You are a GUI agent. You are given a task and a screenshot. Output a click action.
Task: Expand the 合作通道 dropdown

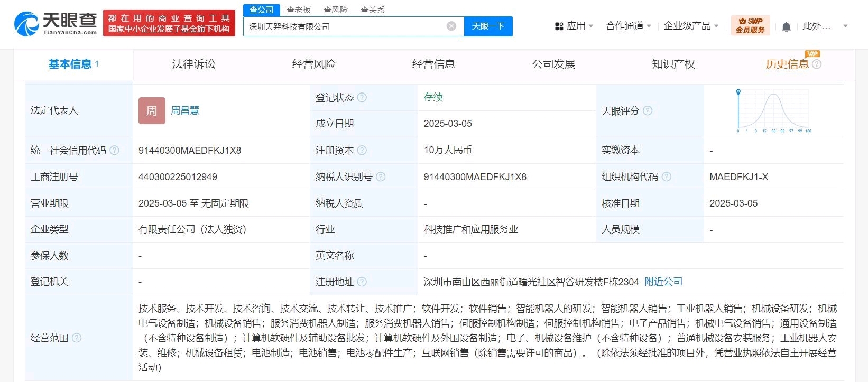pyautogui.click(x=628, y=26)
